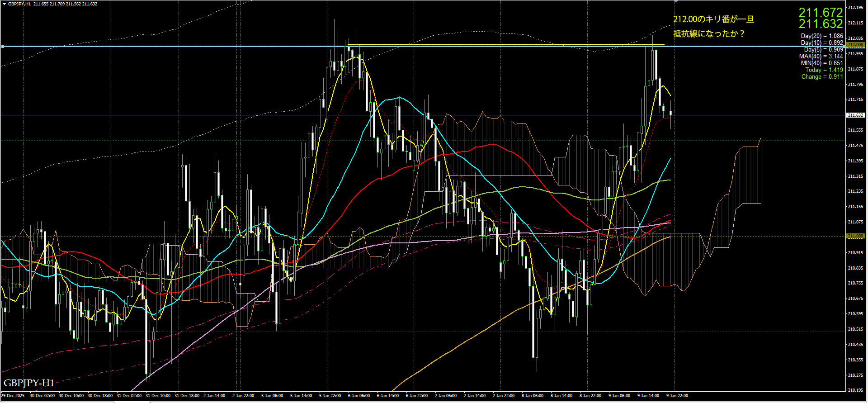Click the 7 Jan 06:00 time axis label
The width and height of the screenshot is (868, 403).
tap(446, 396)
